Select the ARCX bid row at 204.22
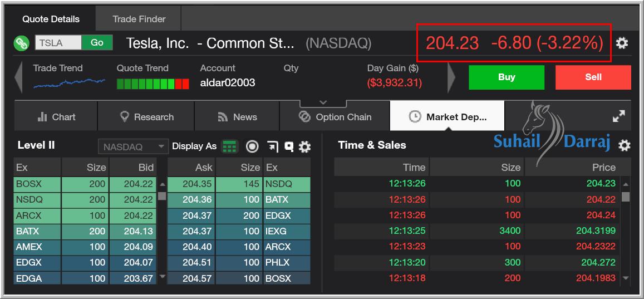Viewport: 644px width, 299px height. click(x=85, y=215)
